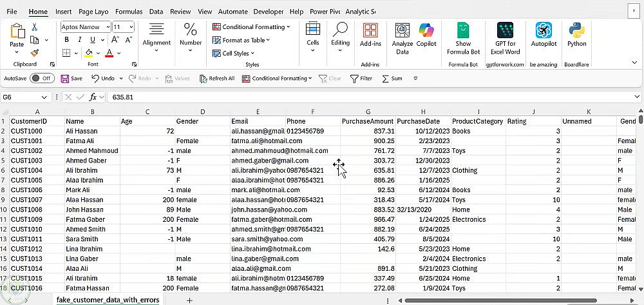This screenshot has width=644, height=305.
Task: Click the formula bar value 635.81
Action: (122, 97)
